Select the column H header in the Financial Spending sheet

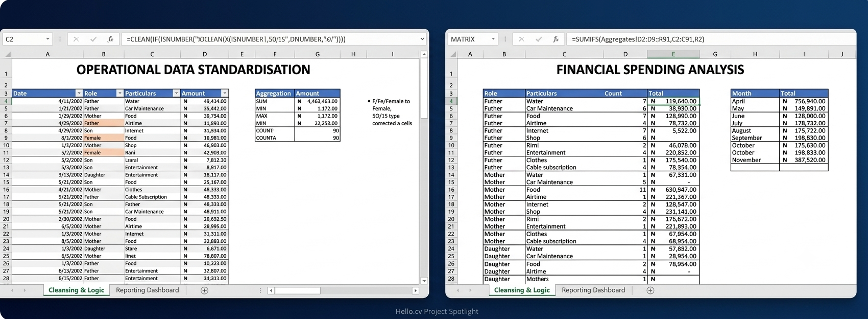click(755, 54)
